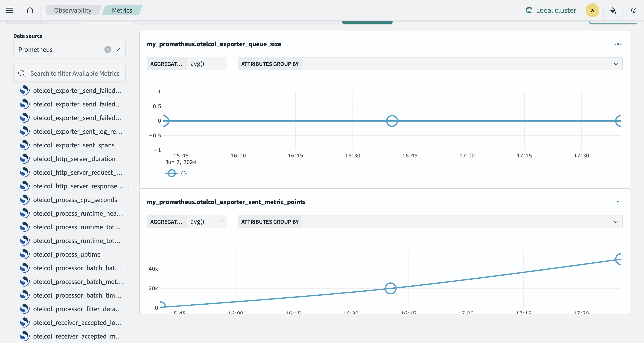Switch to the Observability breadcrumb tab

point(73,10)
